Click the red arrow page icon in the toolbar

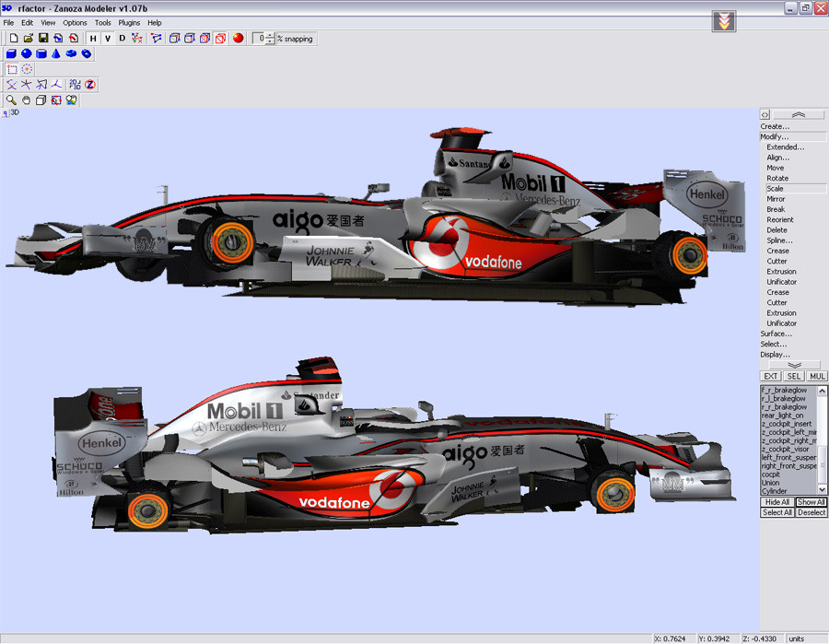click(74, 38)
